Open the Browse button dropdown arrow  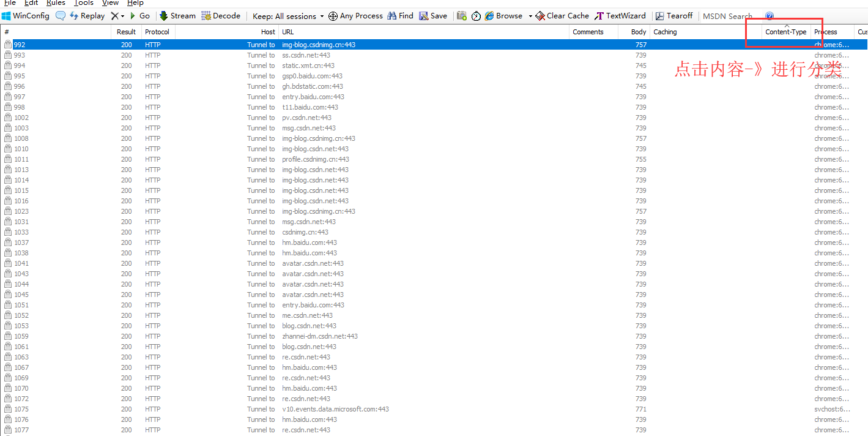[x=530, y=15]
